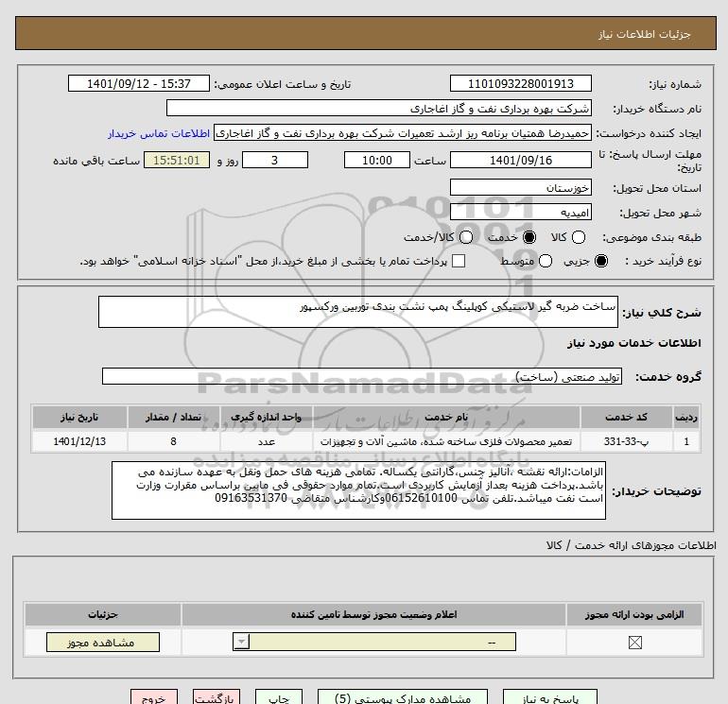Select the خدمت radio button
Viewport: 728px width, 704px height.
[x=529, y=237]
